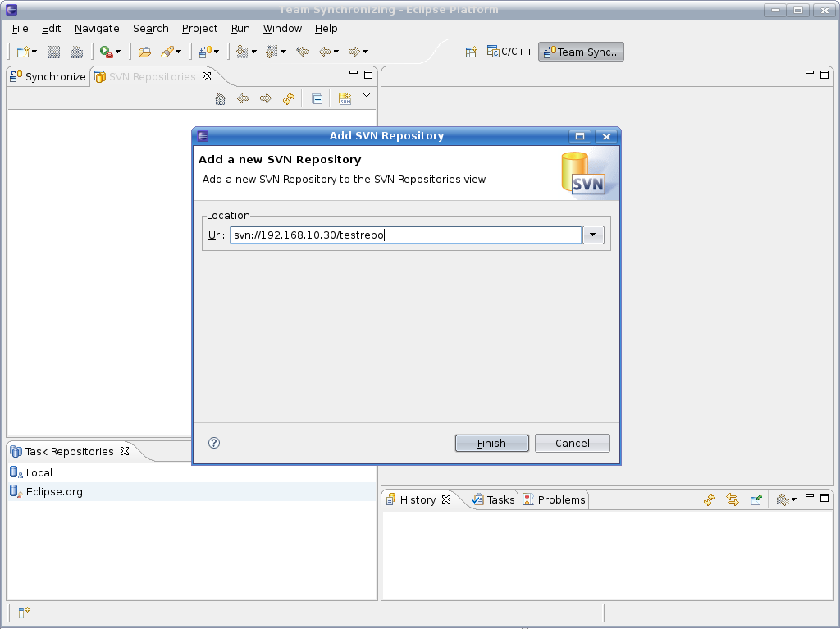Click Link with Editor icon in History view
Screen dimensions: 840x629
[733, 499]
